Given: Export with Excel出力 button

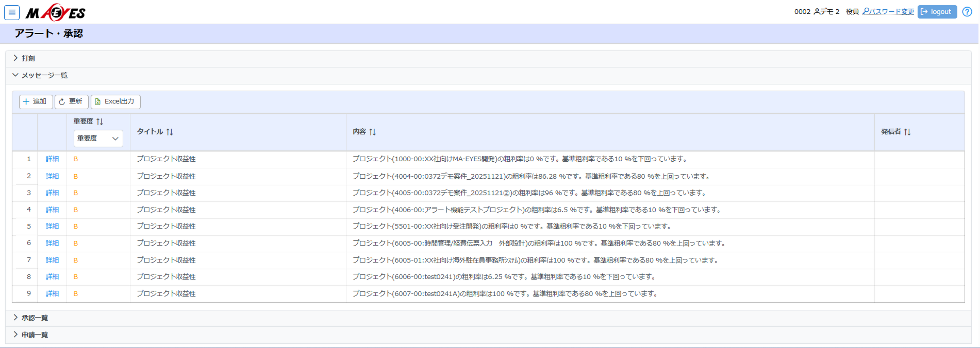Looking at the screenshot, I should pyautogui.click(x=115, y=102).
